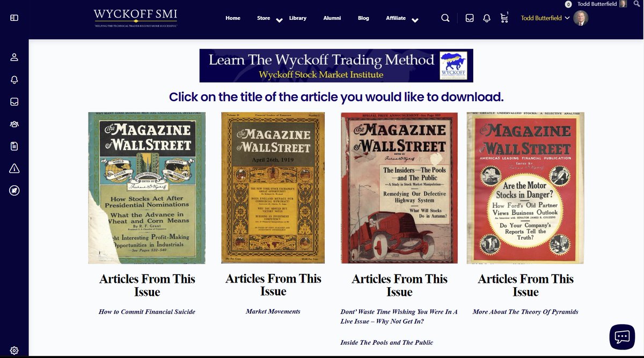Open Inside The Pools and The Public
The height and width of the screenshot is (358, 644).
point(386,342)
